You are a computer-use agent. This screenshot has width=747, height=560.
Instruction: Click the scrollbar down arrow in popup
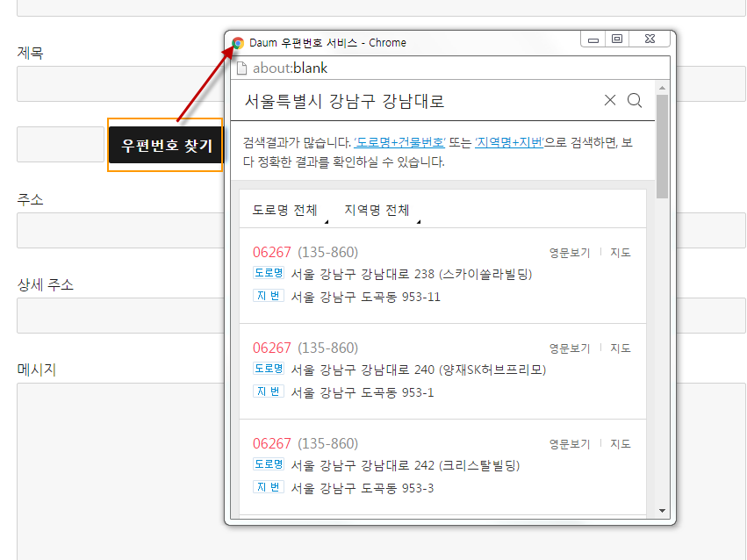[662, 511]
